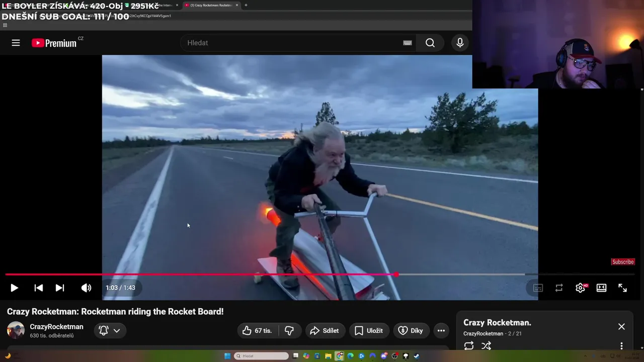Viewport: 644px width, 362px height.
Task: Like the video with 67 tis. thumbs up
Action: (257, 330)
